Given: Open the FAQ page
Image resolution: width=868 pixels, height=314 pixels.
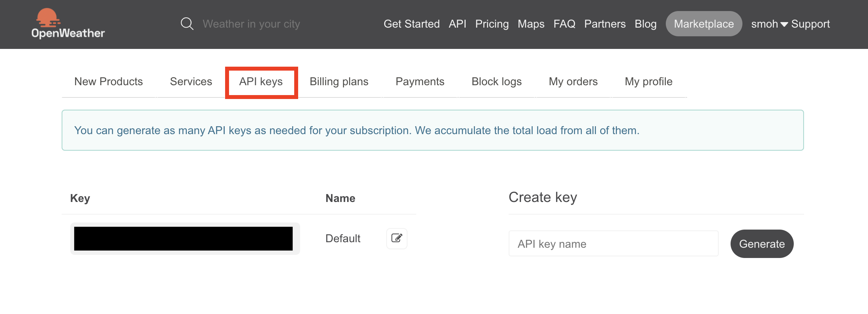Looking at the screenshot, I should 564,24.
